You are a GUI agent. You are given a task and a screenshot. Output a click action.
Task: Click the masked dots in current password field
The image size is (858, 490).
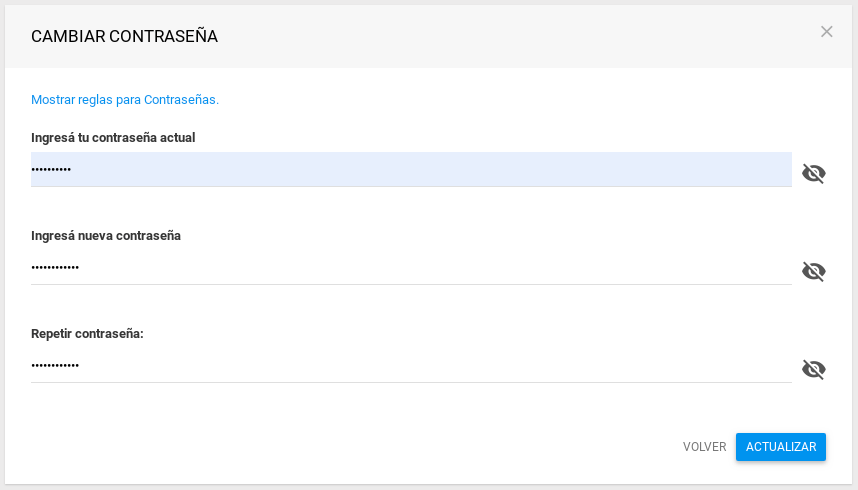pyautogui.click(x=51, y=169)
